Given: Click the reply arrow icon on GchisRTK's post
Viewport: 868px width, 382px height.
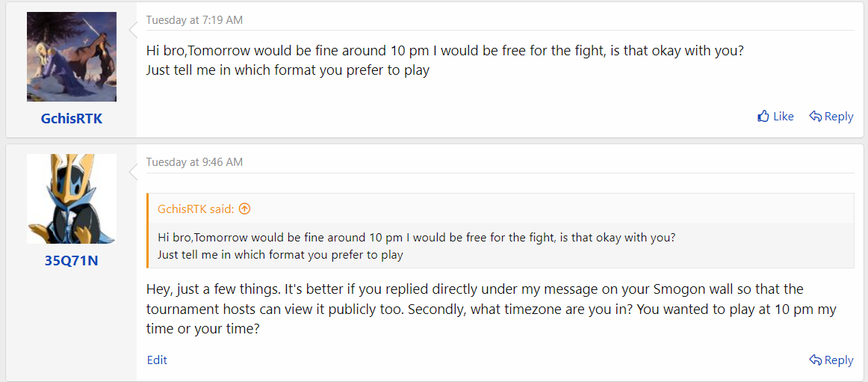Looking at the screenshot, I should pyautogui.click(x=816, y=117).
